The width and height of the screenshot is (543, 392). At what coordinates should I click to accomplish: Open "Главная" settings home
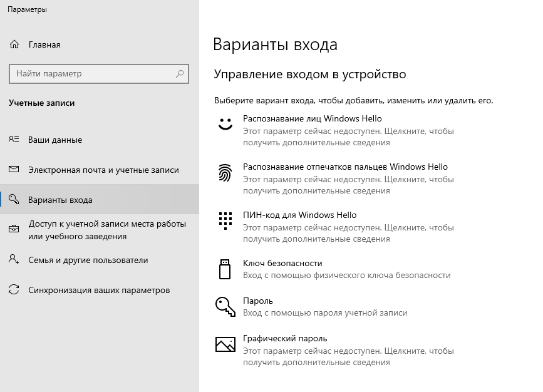[100, 44]
